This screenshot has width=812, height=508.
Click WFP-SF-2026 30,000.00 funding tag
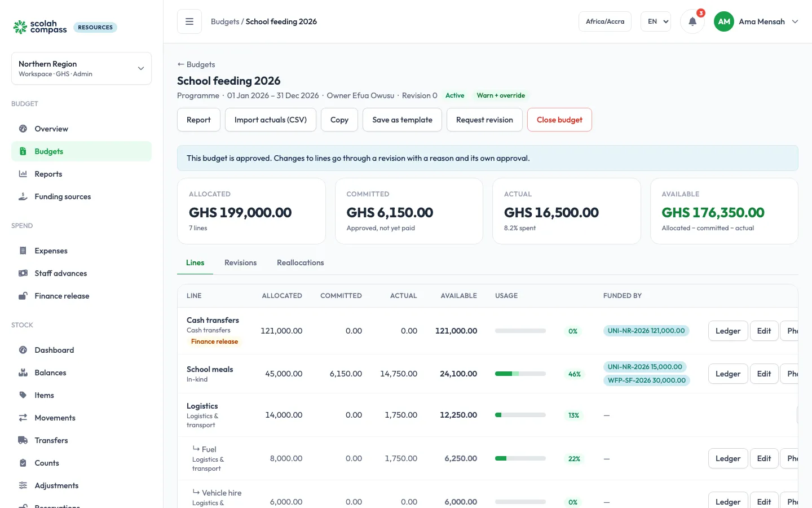(647, 380)
